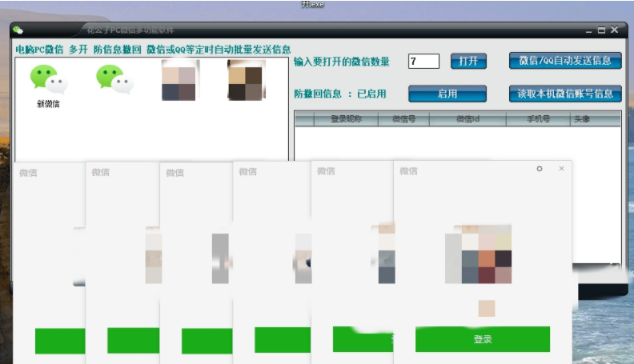Select the second unlabeled green WeChat icon
The height and width of the screenshot is (364, 634).
point(114,79)
